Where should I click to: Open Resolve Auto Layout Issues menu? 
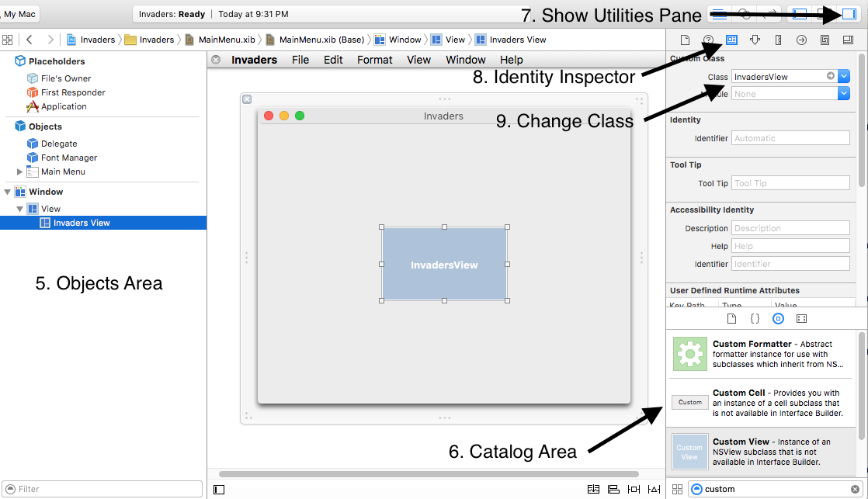click(x=654, y=489)
